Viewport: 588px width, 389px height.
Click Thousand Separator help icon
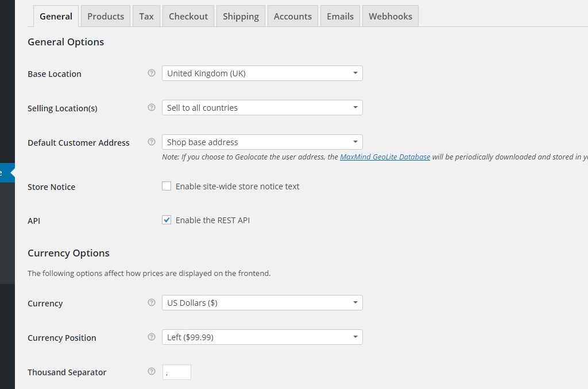tap(152, 371)
